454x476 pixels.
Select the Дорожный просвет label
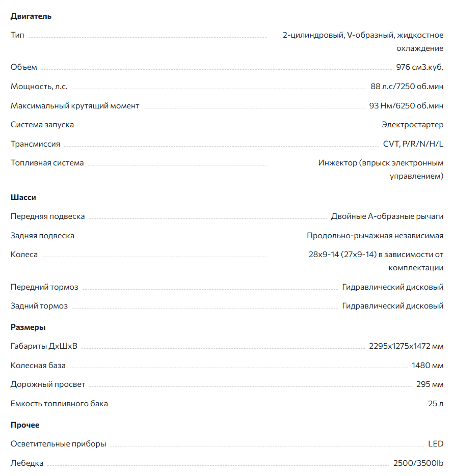pyautogui.click(x=48, y=384)
